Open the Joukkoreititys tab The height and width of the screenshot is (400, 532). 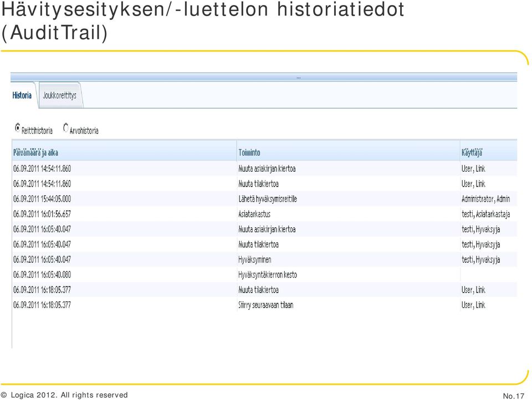point(60,95)
